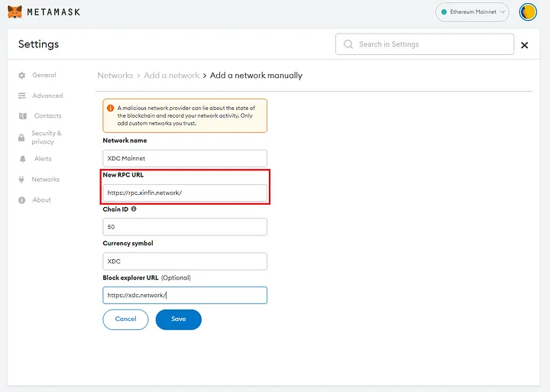Click the New RPC URL field

click(185, 193)
